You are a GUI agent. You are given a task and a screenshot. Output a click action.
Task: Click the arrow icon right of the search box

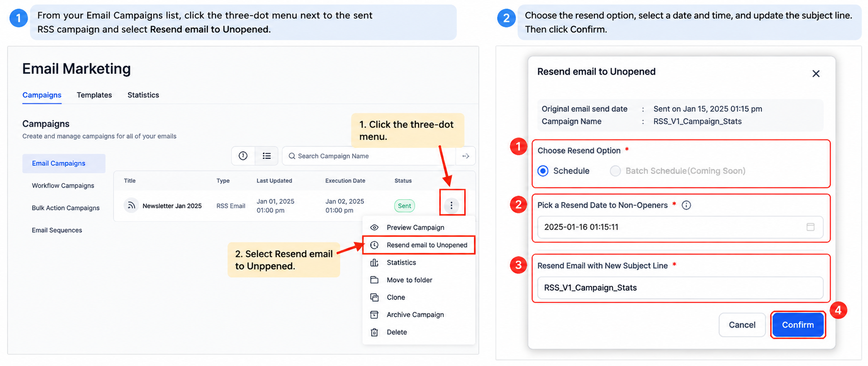[466, 156]
